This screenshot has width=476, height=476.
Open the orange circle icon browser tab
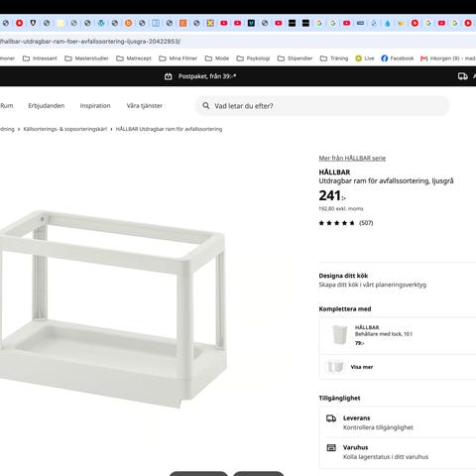129,23
